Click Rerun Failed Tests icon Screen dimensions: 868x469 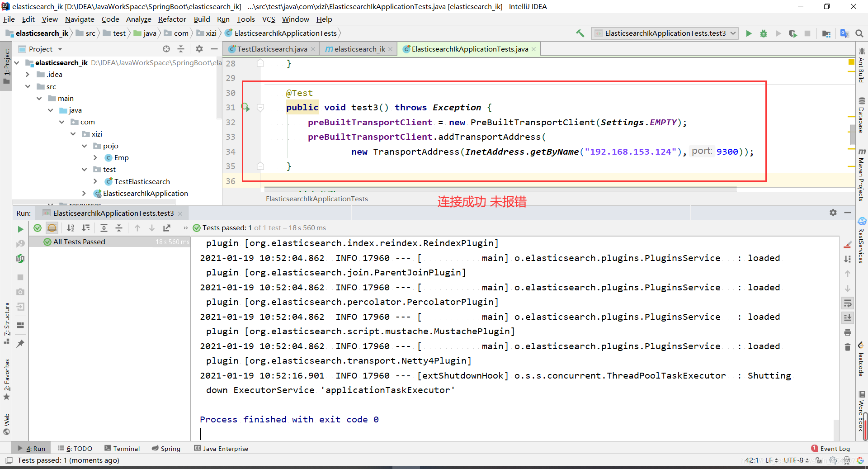pyautogui.click(x=20, y=244)
